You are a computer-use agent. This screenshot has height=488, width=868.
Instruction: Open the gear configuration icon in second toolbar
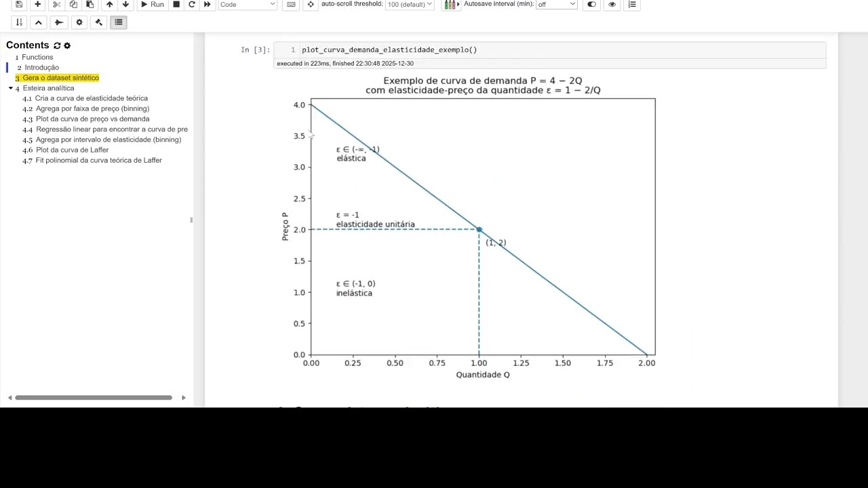tap(79, 22)
